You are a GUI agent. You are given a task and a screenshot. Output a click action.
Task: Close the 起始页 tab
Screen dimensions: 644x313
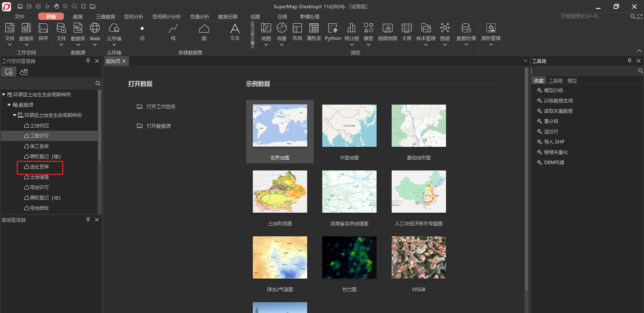(x=124, y=61)
